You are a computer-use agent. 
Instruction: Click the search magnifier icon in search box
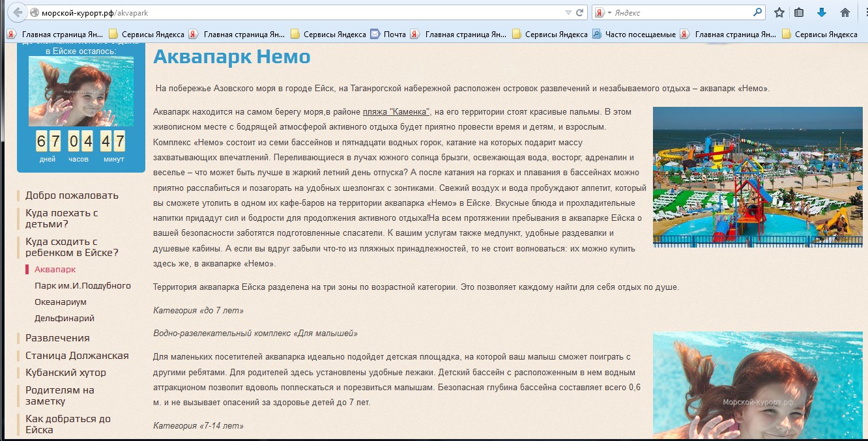[x=758, y=12]
